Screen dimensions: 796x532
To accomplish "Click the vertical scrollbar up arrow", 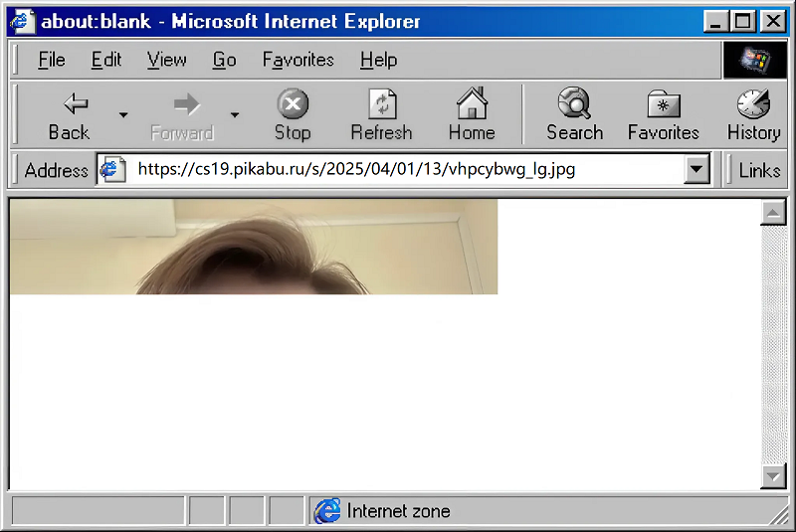I will point(773,212).
